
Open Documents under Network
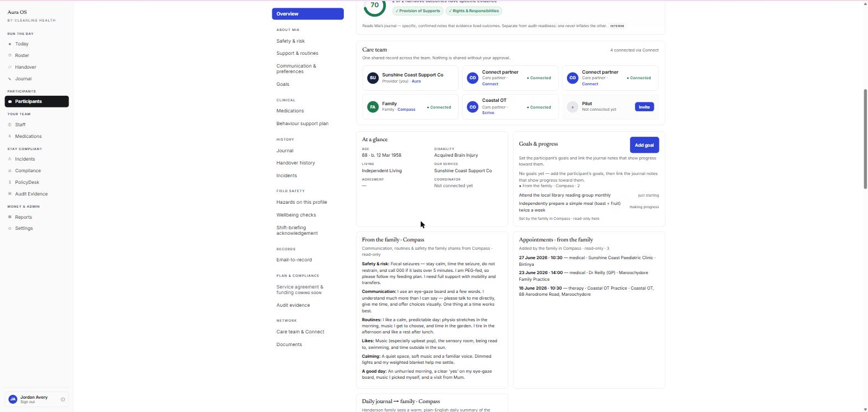[x=289, y=344]
